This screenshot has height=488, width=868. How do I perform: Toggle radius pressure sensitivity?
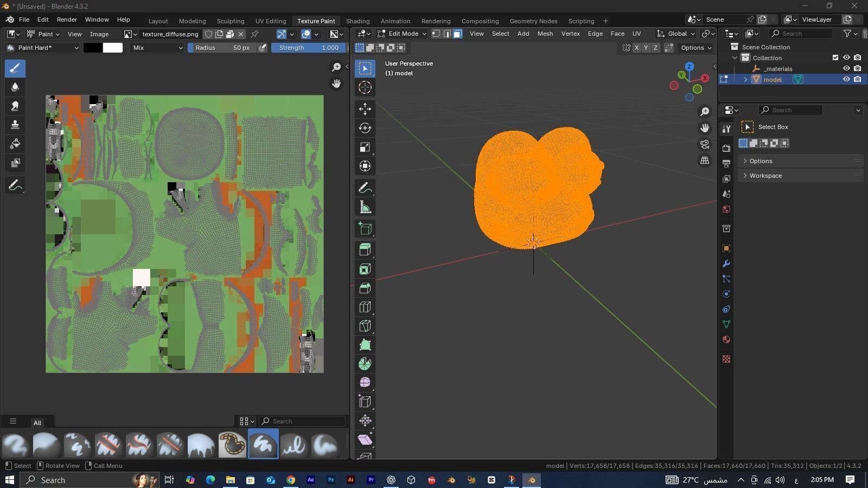pos(263,48)
